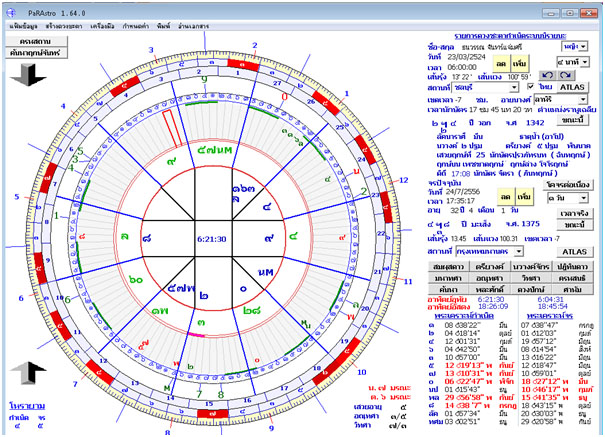Click the วิทศา button
Viewport: 605px width, 437px height.
531,278
